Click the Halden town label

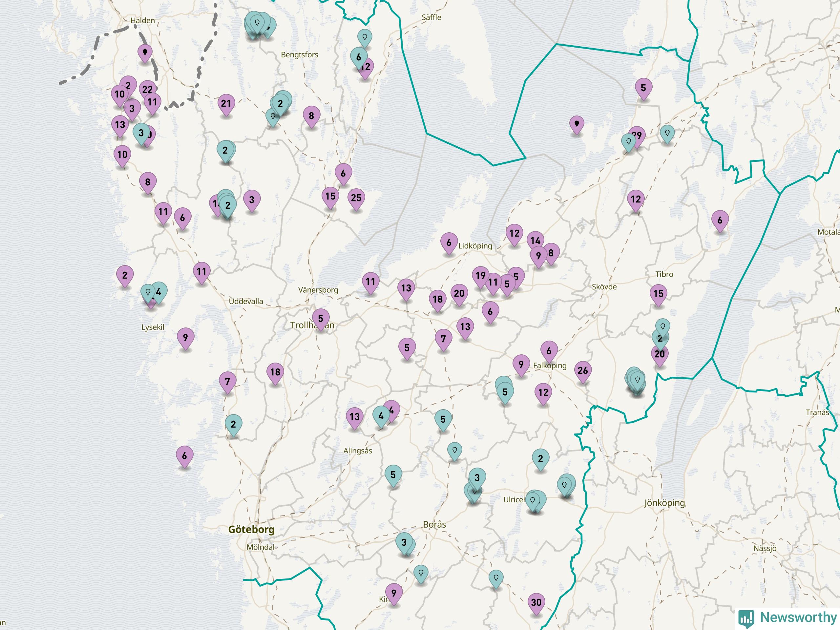142,20
